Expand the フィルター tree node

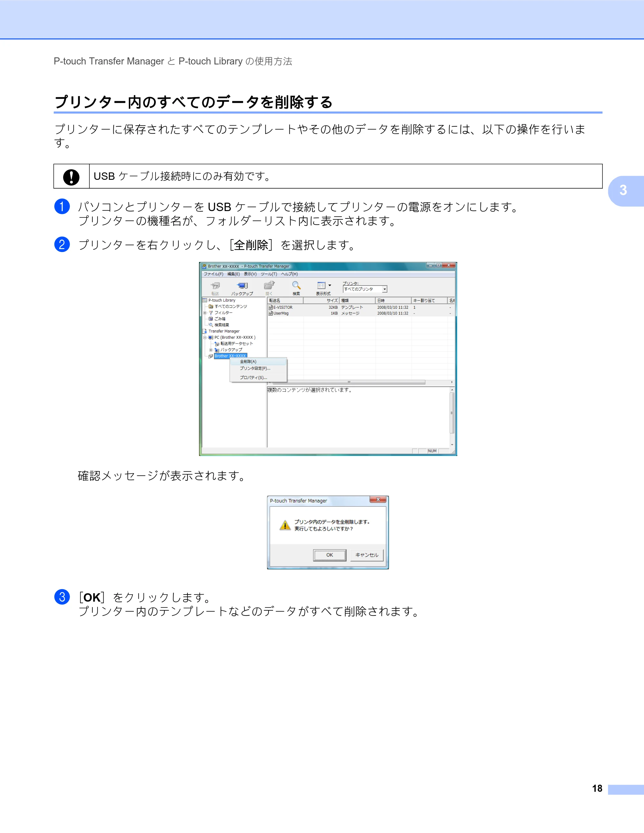(x=205, y=313)
